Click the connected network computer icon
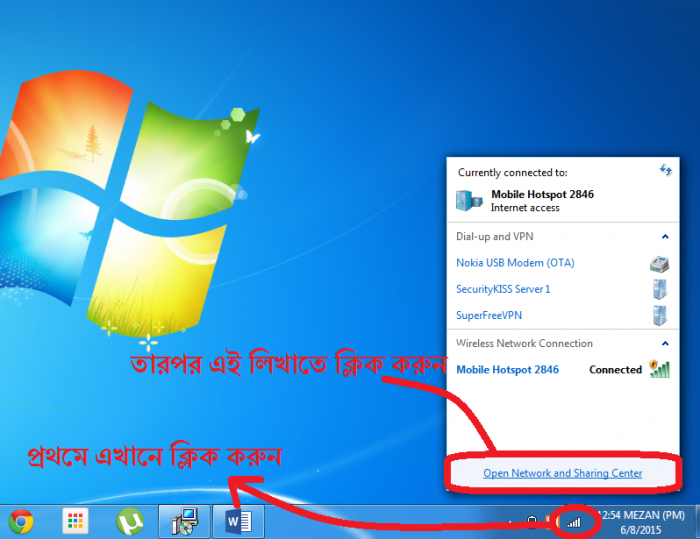The width and height of the screenshot is (700, 539). (469, 201)
